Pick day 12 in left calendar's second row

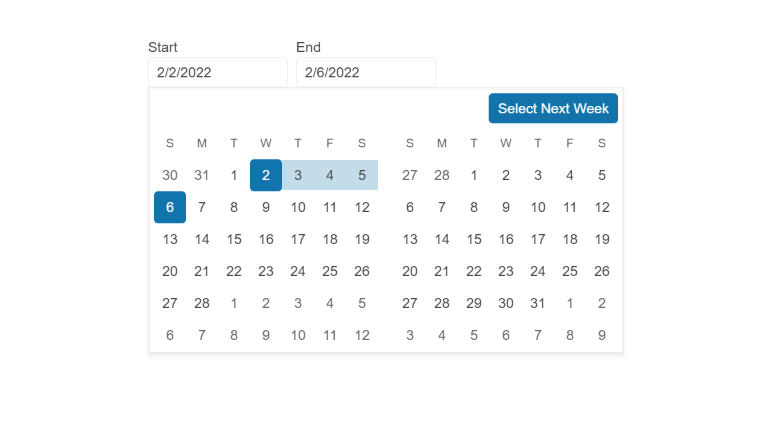pyautogui.click(x=362, y=207)
